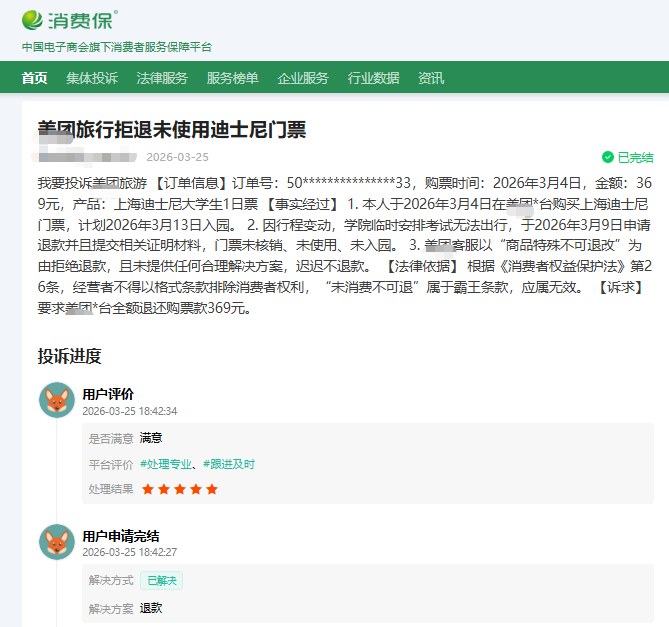
Task: Select 服务榜单 in the top navigation
Action: [232, 78]
